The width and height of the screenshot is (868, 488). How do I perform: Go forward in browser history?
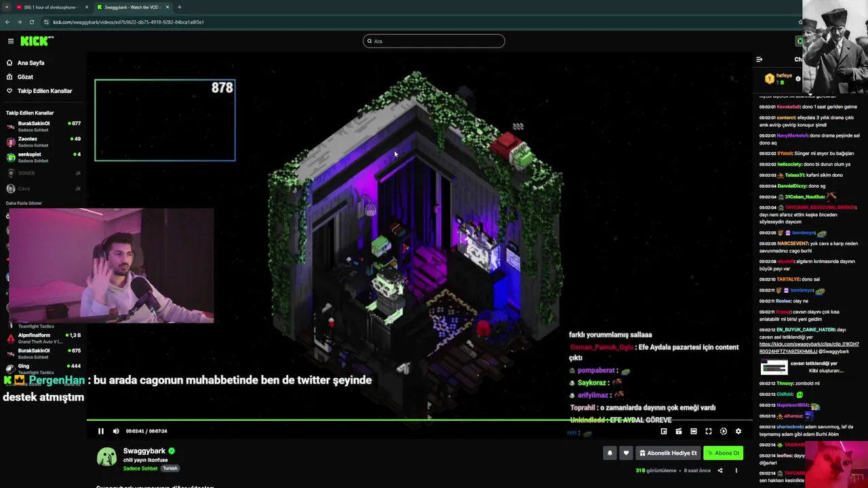(x=20, y=22)
